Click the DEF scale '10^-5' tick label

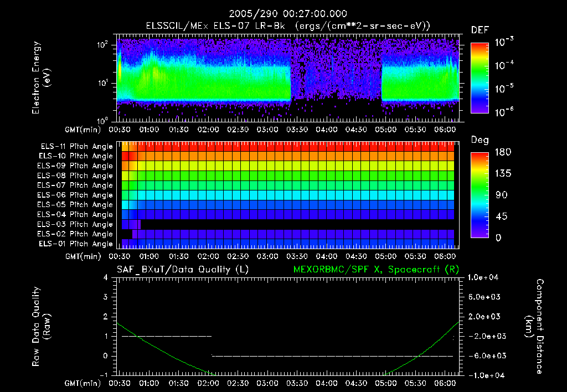click(x=504, y=88)
